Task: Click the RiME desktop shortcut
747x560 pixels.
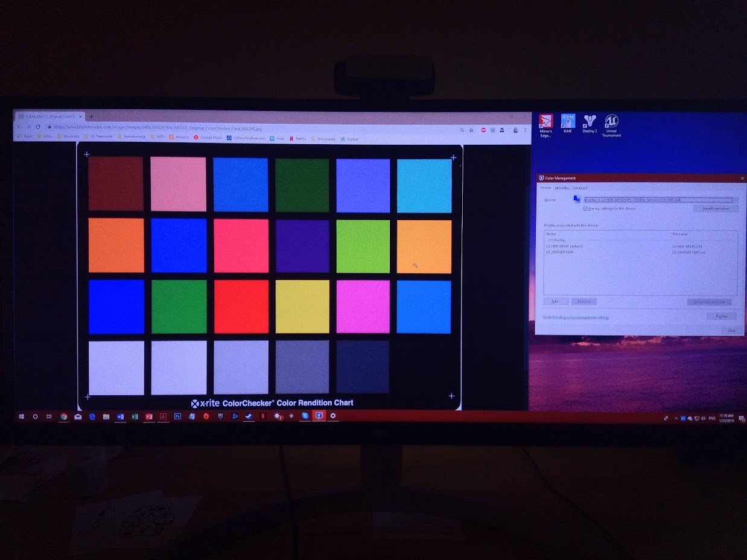Action: 567,122
